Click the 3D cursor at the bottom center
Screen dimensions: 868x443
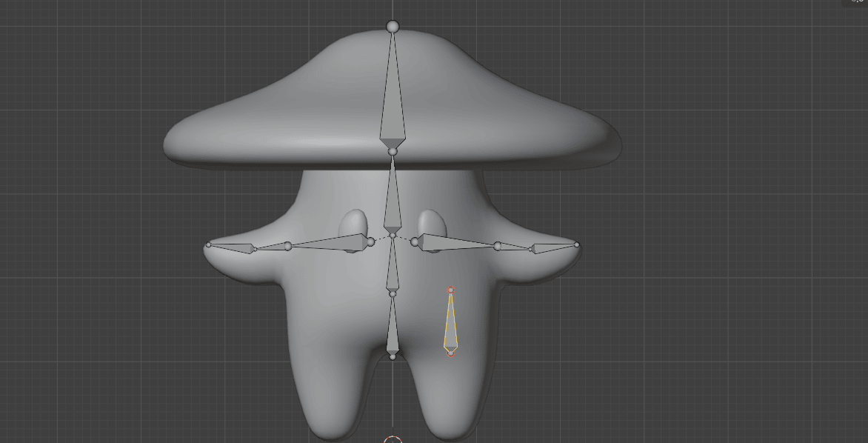pos(393,440)
